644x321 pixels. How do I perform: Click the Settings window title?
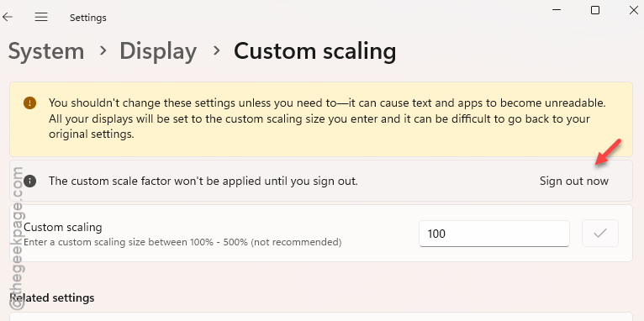click(x=88, y=18)
